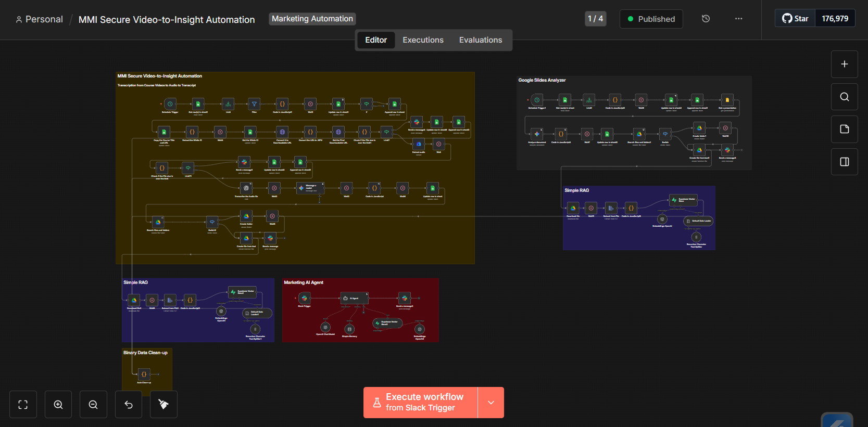Select the Filter node in main flow
868x427 pixels.
[x=254, y=104]
